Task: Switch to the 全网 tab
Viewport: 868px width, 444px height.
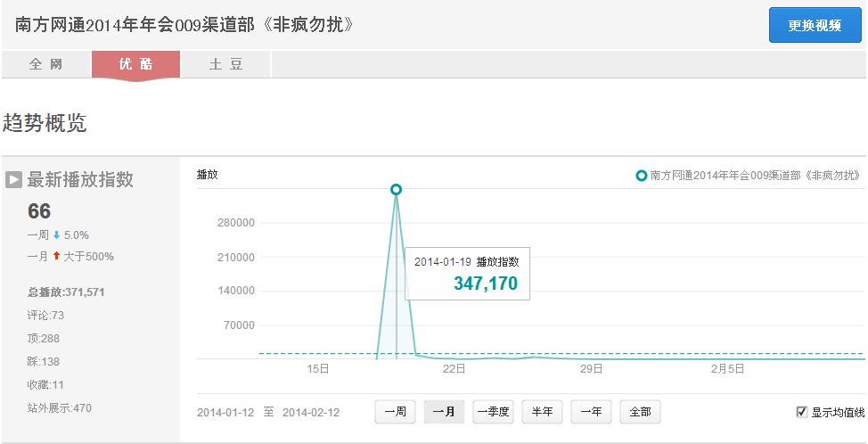Action: click(46, 64)
